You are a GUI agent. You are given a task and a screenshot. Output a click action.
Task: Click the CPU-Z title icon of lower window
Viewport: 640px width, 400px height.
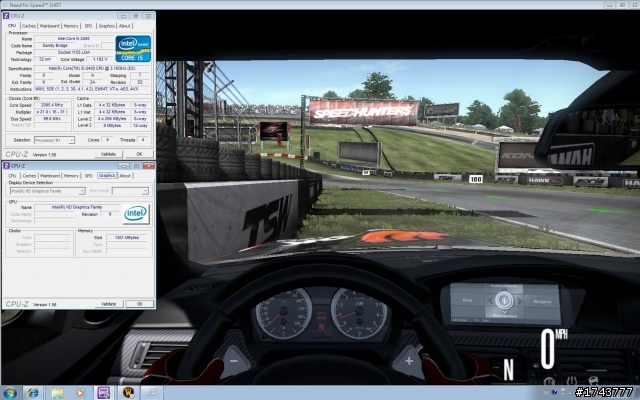(6, 166)
